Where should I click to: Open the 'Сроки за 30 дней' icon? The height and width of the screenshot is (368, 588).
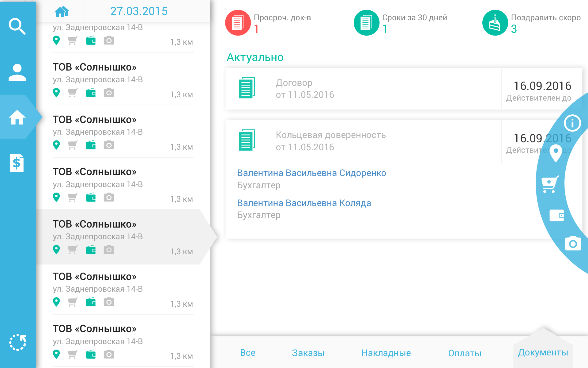367,23
